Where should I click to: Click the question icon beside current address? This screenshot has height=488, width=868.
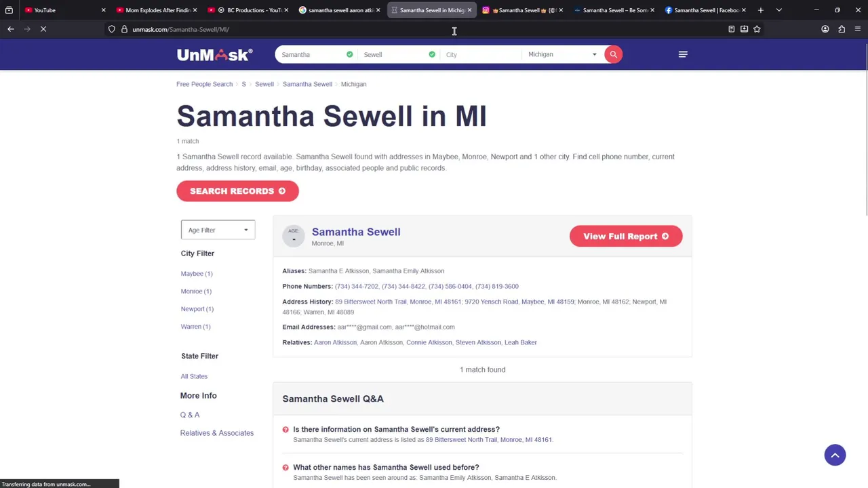285,429
